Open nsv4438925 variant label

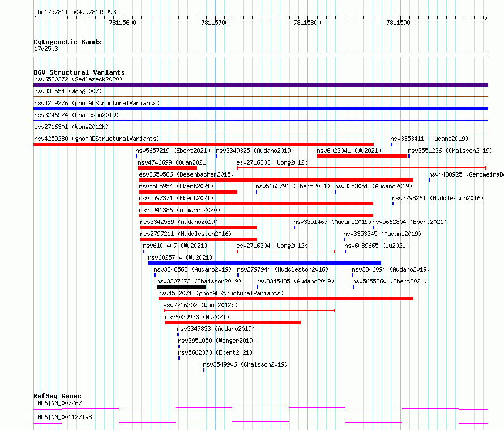[x=465, y=174]
